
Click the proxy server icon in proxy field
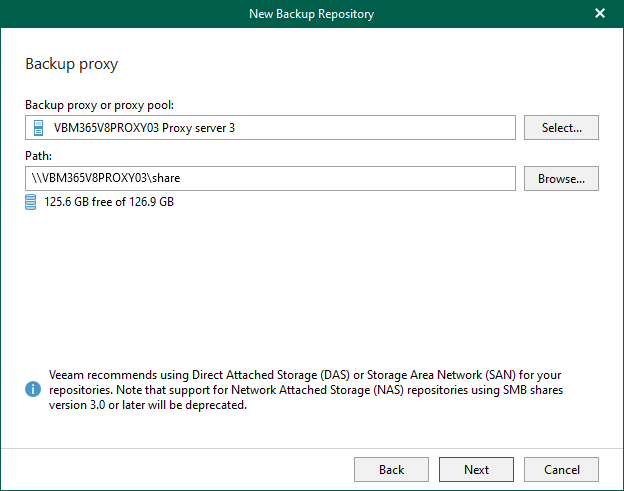[x=39, y=128]
